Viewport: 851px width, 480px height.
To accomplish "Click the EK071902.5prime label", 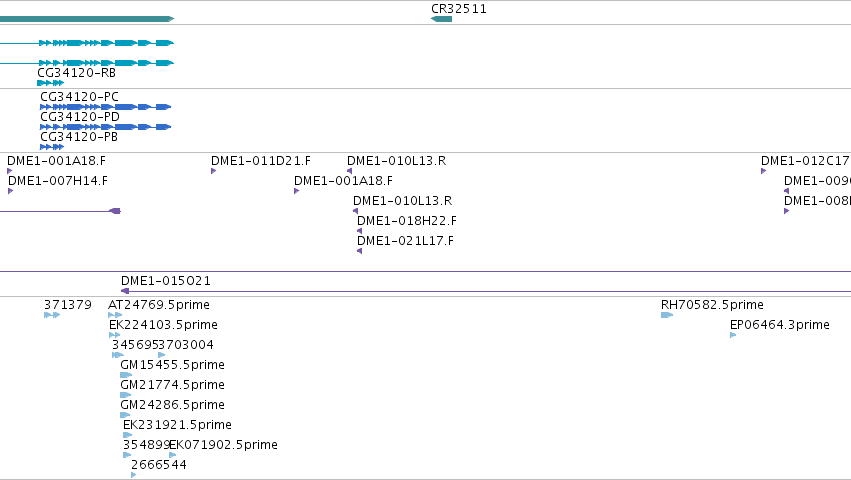I will (x=224, y=445).
